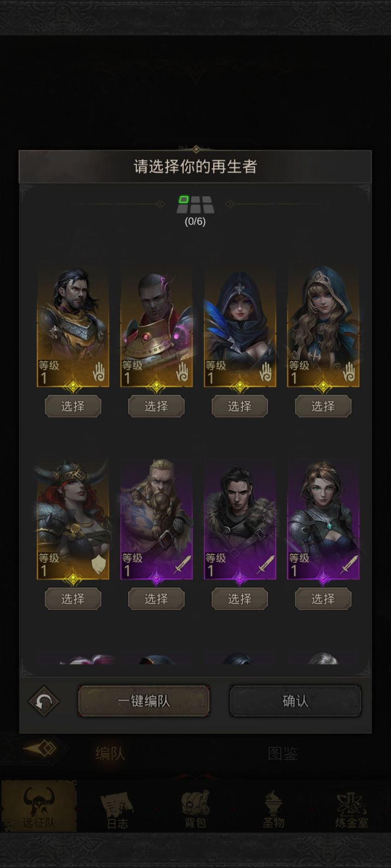Select the blonde bearded viking portrait card
391x868 pixels.
coord(156,520)
